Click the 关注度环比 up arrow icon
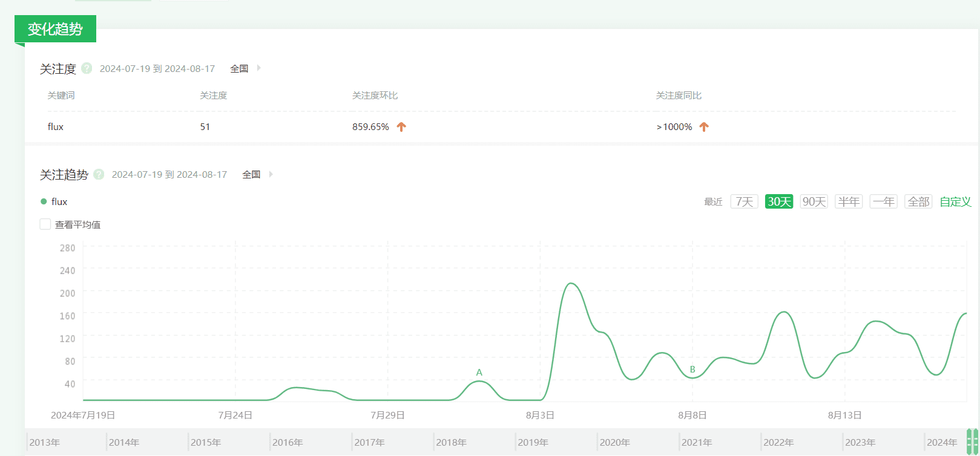 401,127
